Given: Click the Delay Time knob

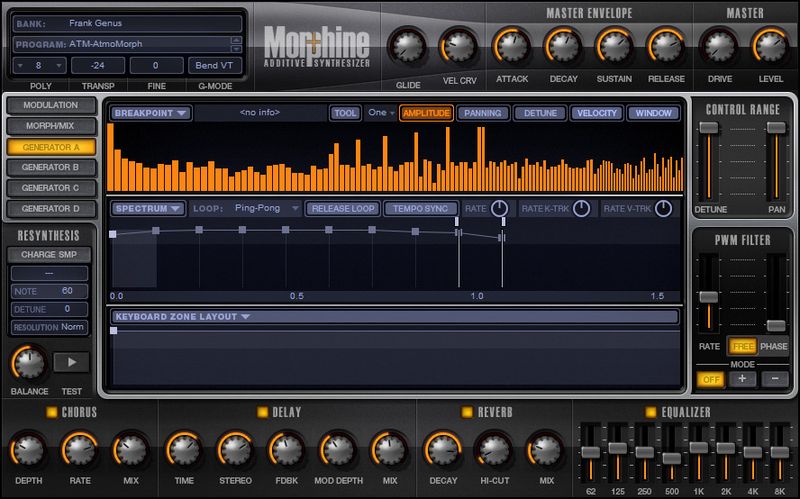Looking at the screenshot, I should (x=182, y=449).
